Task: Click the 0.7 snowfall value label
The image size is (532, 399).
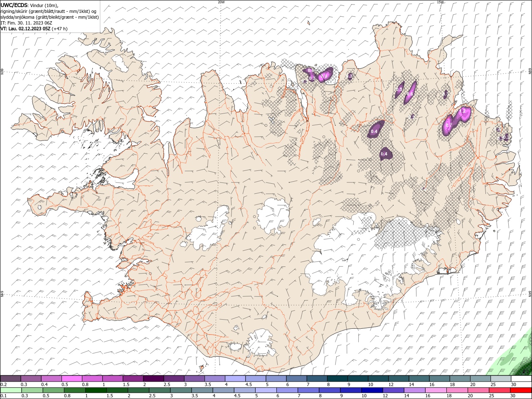Action: (x=448, y=125)
